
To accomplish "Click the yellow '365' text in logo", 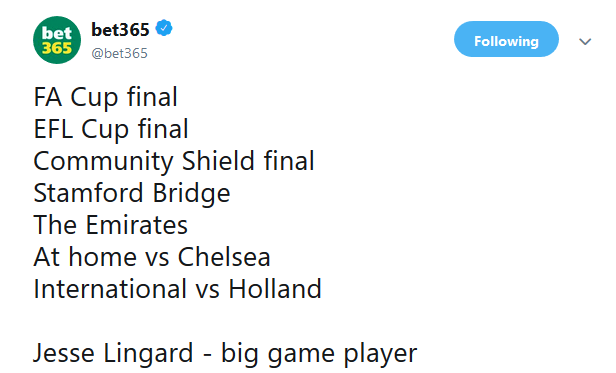I will pyautogui.click(x=57, y=48).
